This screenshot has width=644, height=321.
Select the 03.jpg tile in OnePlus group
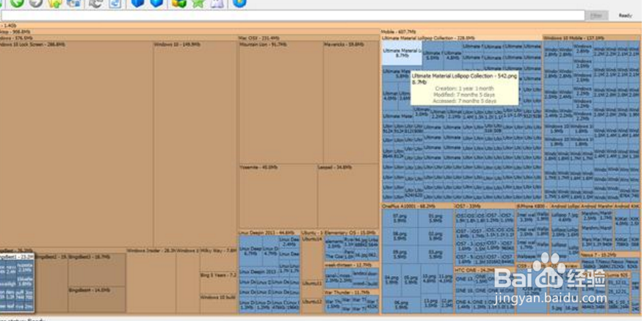click(x=435, y=254)
